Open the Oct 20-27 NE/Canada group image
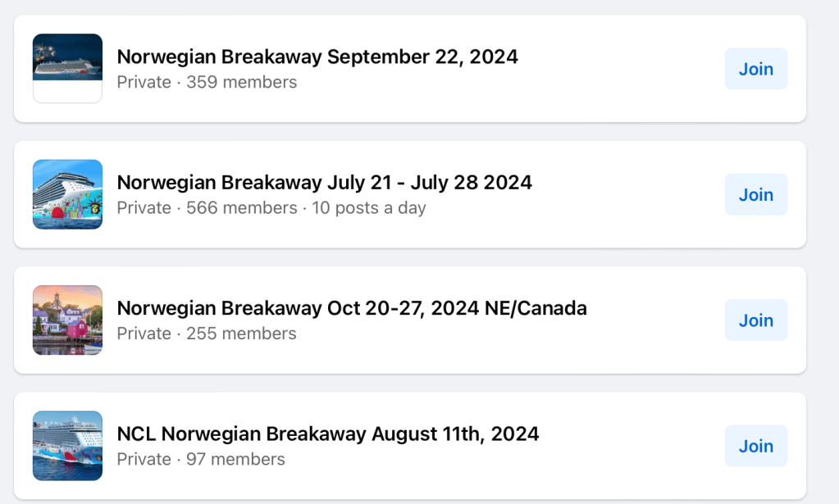 pyautogui.click(x=67, y=320)
